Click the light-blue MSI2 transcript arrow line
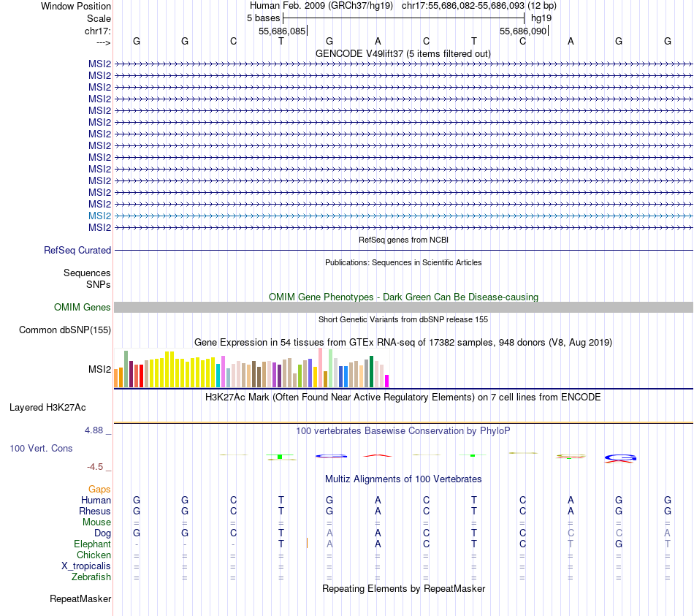The height and width of the screenshot is (616, 694). coord(404,216)
